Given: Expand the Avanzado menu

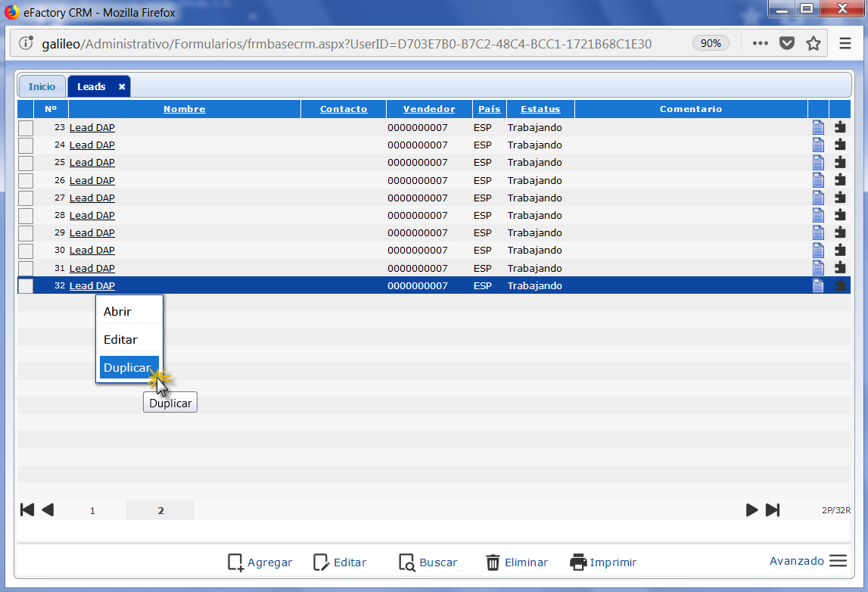Looking at the screenshot, I should [x=808, y=561].
